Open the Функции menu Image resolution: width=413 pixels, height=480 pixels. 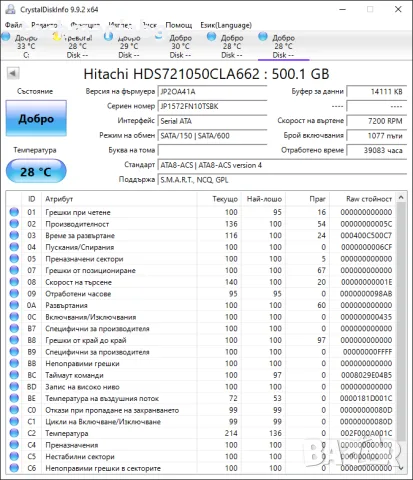click(x=85, y=25)
